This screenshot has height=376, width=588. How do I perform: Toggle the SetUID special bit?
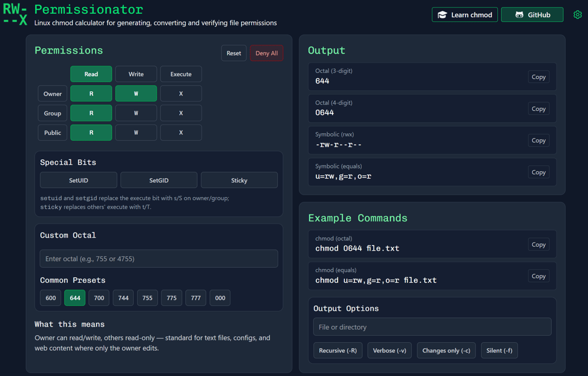pos(78,179)
